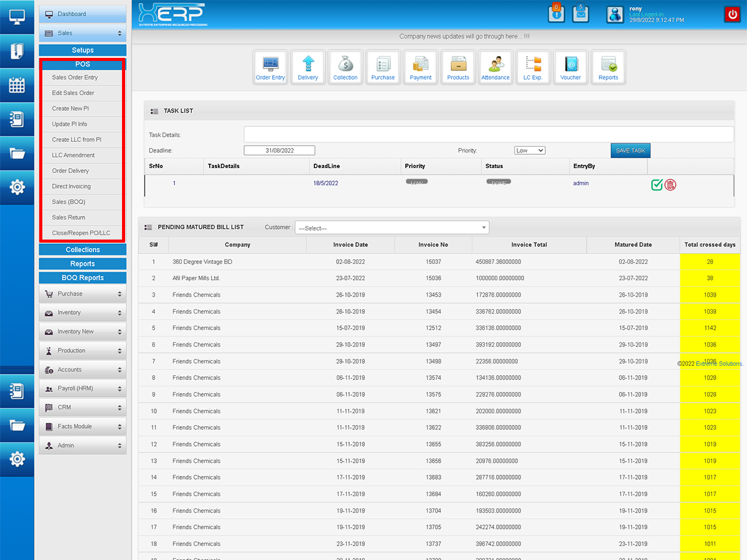747x560 pixels.
Task: Click the Delivery arrow icon
Action: (x=308, y=67)
